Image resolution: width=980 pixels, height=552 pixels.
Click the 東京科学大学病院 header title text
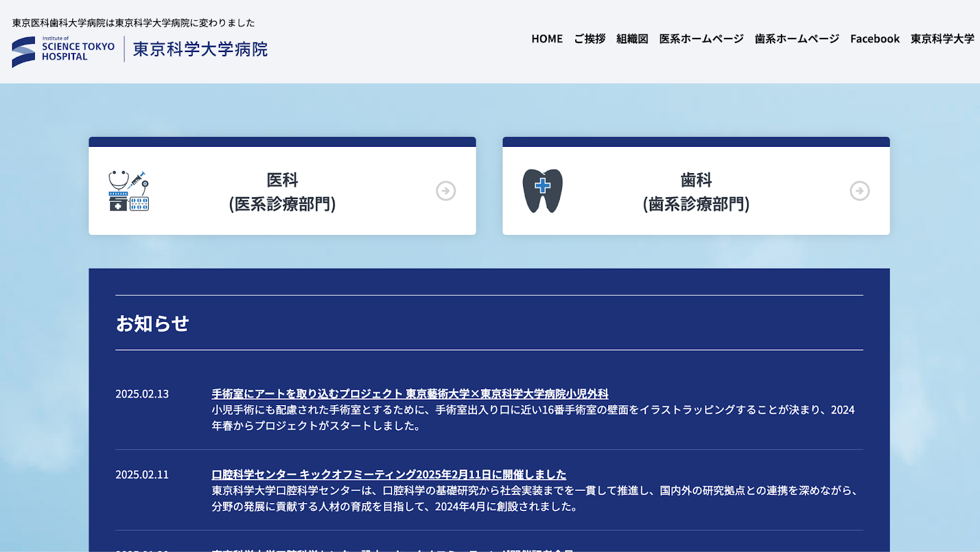click(200, 50)
